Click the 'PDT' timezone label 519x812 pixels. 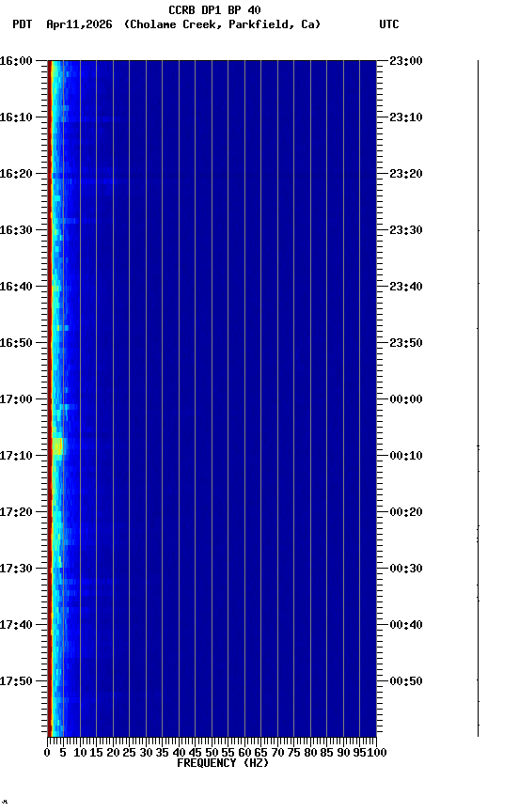pos(23,24)
